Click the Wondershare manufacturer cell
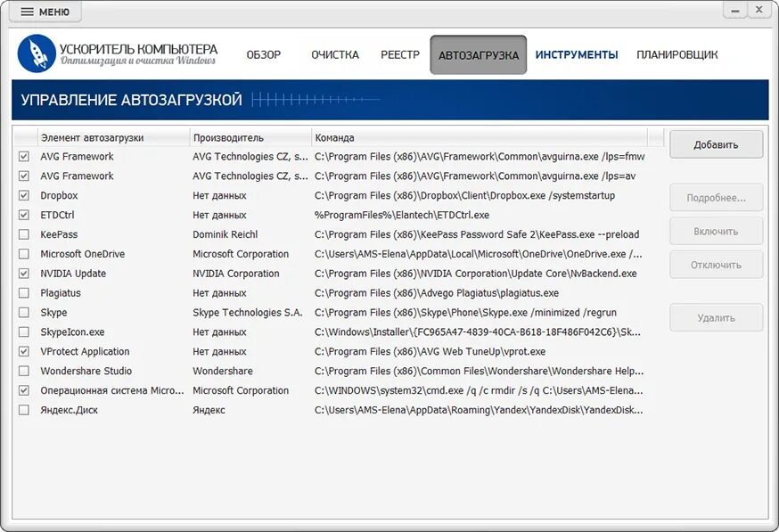Image resolution: width=779 pixels, height=532 pixels. [x=223, y=371]
